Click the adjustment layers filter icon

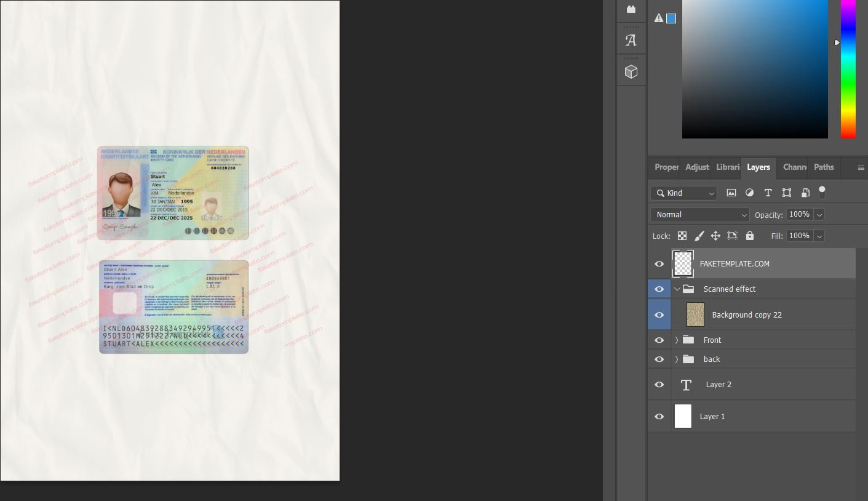(x=750, y=193)
